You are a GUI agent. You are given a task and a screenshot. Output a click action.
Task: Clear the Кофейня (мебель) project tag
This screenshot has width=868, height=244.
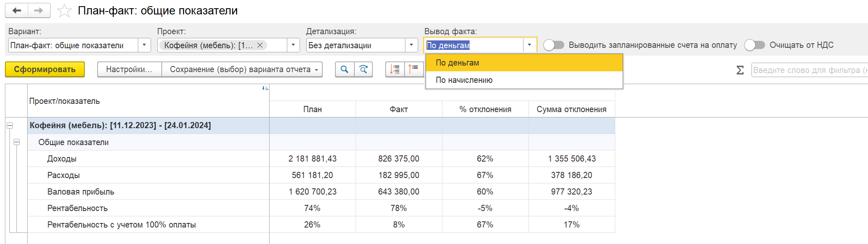[x=260, y=45]
